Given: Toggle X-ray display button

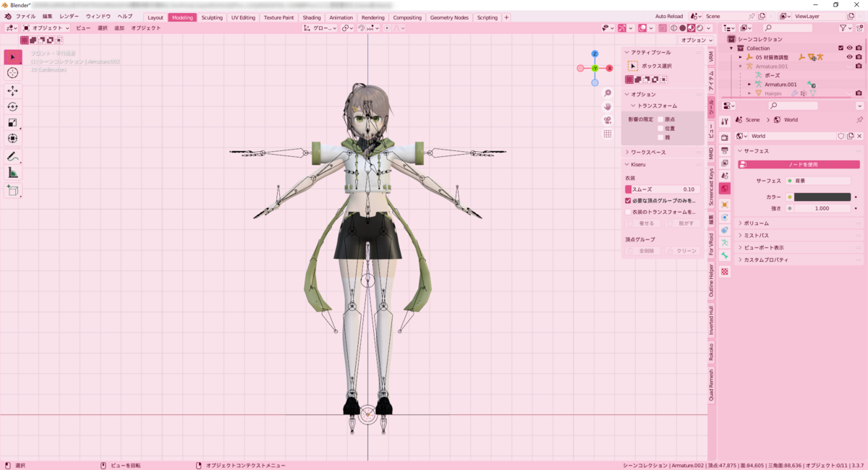Looking at the screenshot, I should [662, 28].
